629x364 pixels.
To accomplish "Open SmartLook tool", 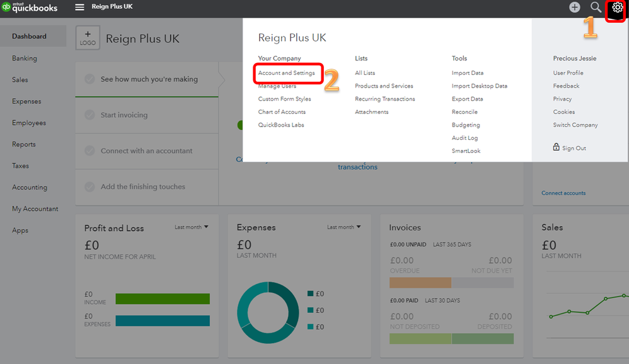I will [x=466, y=151].
